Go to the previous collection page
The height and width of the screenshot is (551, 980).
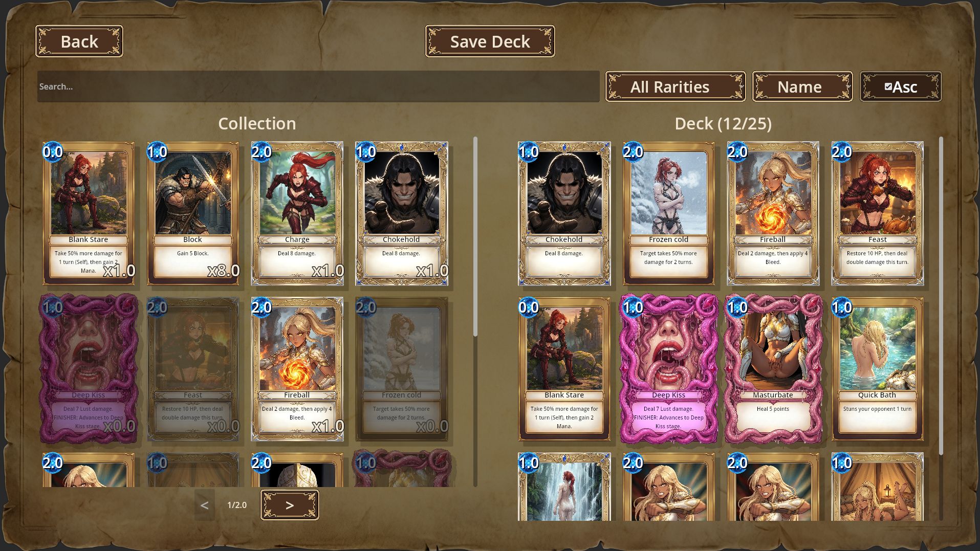204,505
